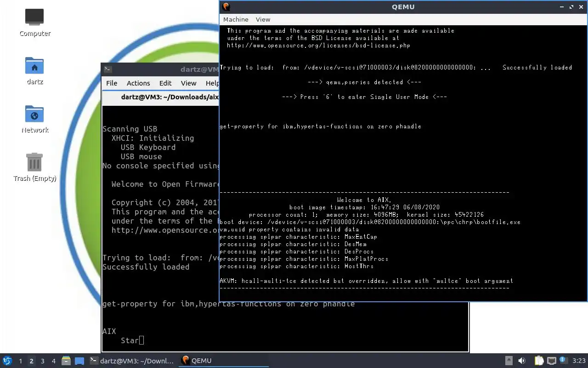This screenshot has width=588, height=368.
Task: Click the 'Press 6 to enter Single User Mode' text
Action: [x=364, y=97]
